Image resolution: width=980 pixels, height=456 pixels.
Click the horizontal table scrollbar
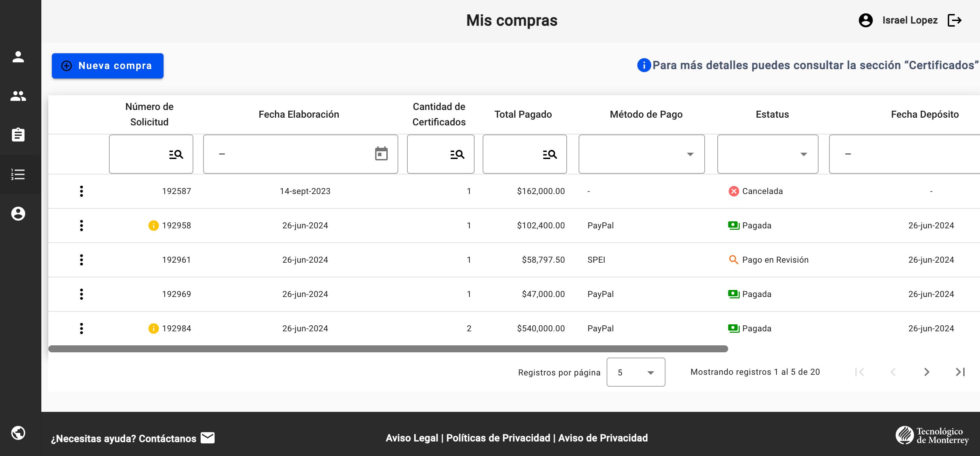[388, 349]
